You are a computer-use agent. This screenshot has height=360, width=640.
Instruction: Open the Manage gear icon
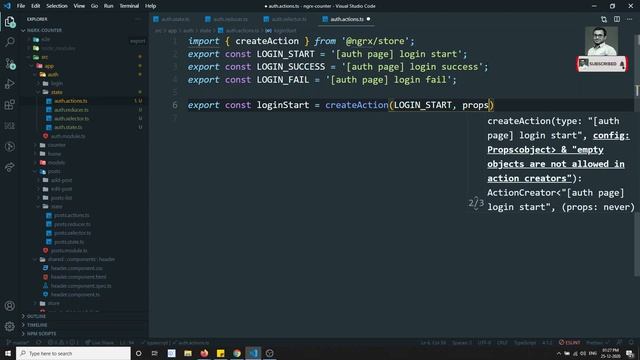point(10,326)
